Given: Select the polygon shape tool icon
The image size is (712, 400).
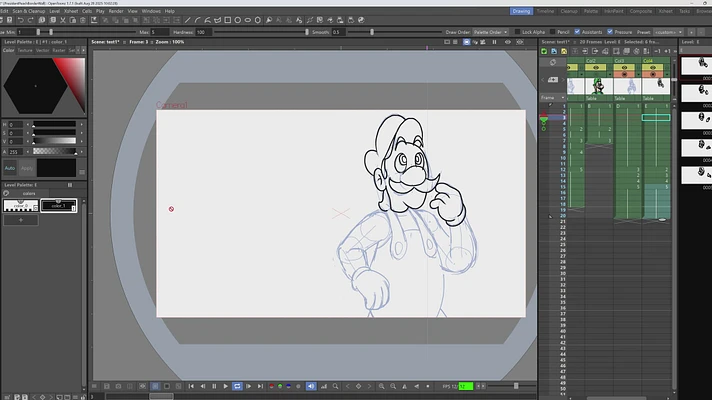Looking at the screenshot, I should click(x=257, y=20).
